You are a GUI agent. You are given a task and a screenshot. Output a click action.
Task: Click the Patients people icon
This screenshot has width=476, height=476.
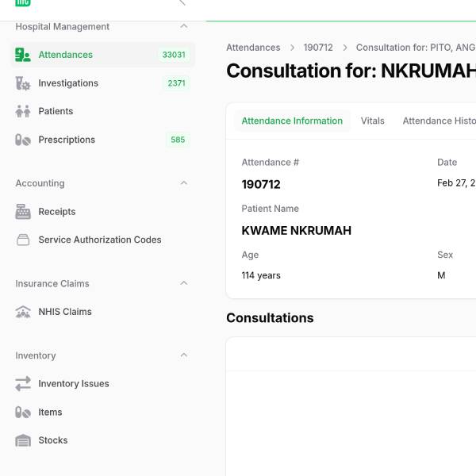tap(23, 112)
